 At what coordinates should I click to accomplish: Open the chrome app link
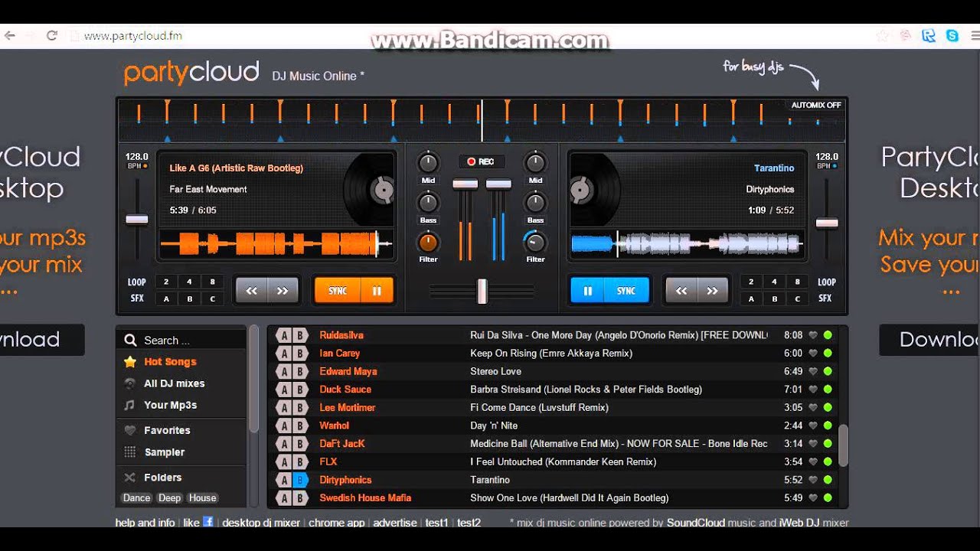[337, 523]
